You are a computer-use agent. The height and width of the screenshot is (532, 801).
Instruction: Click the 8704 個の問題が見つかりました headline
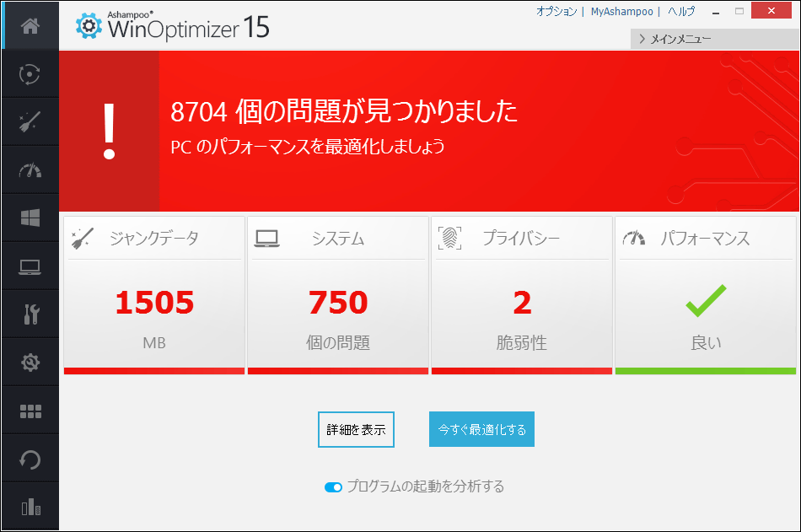pos(344,111)
